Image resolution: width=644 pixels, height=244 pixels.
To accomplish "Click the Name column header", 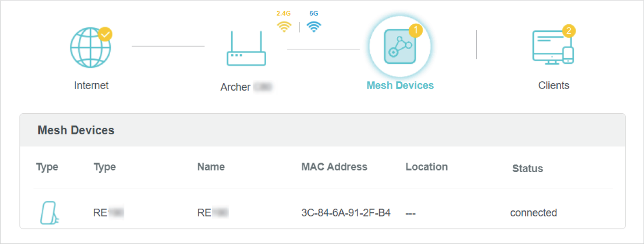I will pos(211,167).
